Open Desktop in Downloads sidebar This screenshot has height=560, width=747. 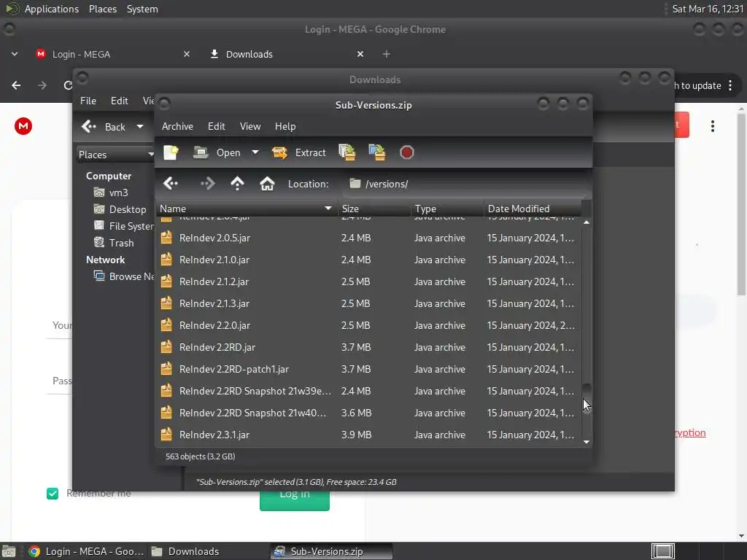coord(128,209)
